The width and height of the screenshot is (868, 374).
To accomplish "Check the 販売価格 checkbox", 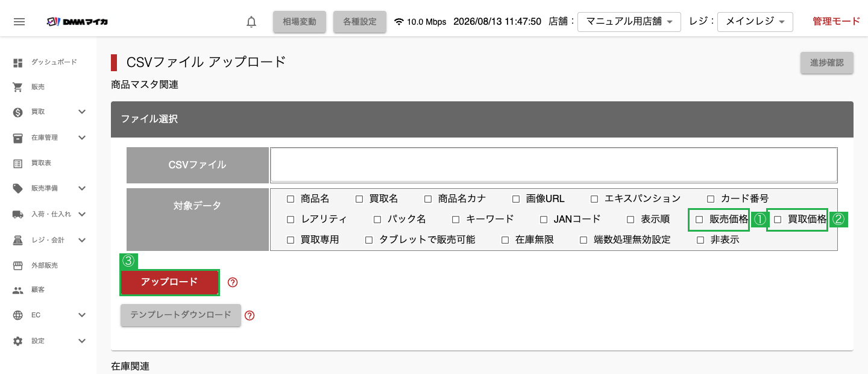I will pyautogui.click(x=699, y=220).
